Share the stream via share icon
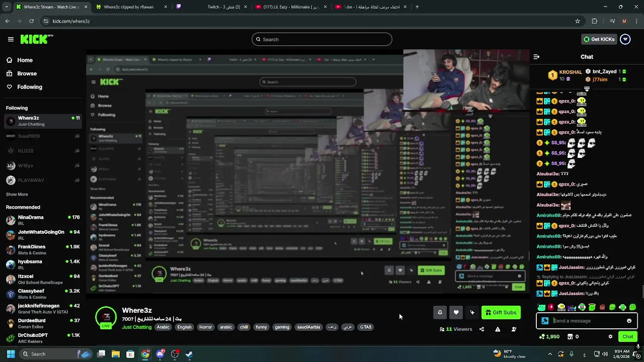This screenshot has width=644, height=362. [x=481, y=329]
